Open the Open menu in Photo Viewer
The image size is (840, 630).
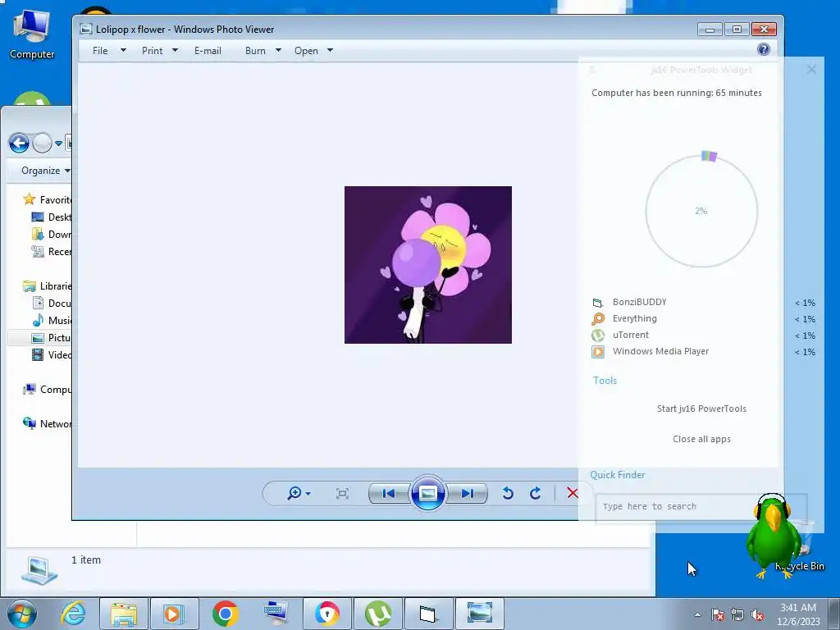pos(306,50)
